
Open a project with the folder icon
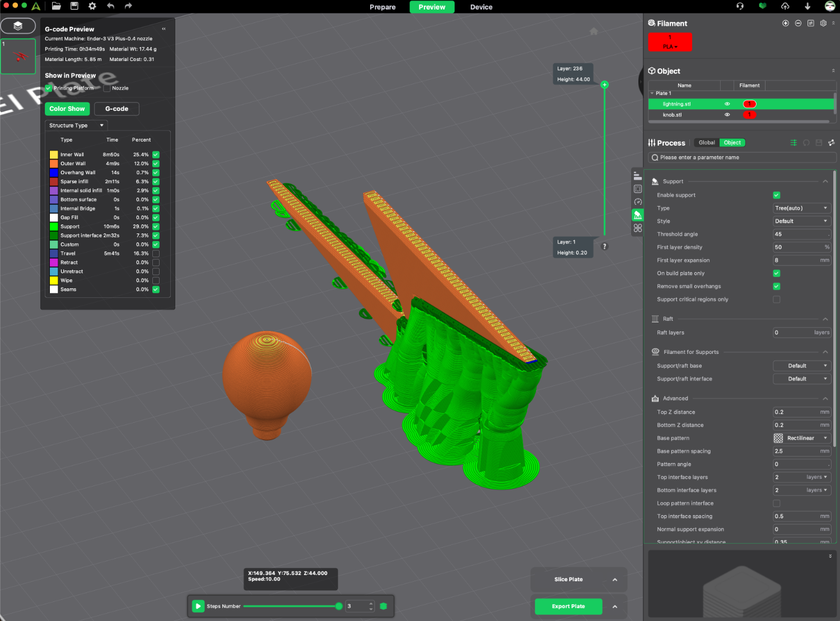pos(56,6)
